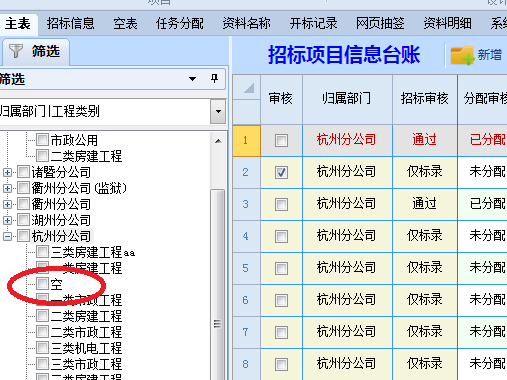
Task: Tick the 审核 checkbox in row 5
Action: (x=281, y=268)
